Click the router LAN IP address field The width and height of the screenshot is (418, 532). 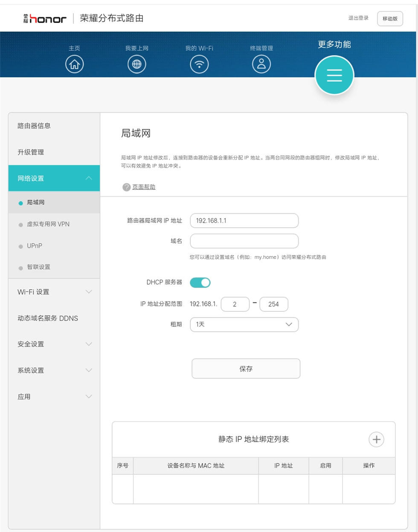click(x=244, y=221)
